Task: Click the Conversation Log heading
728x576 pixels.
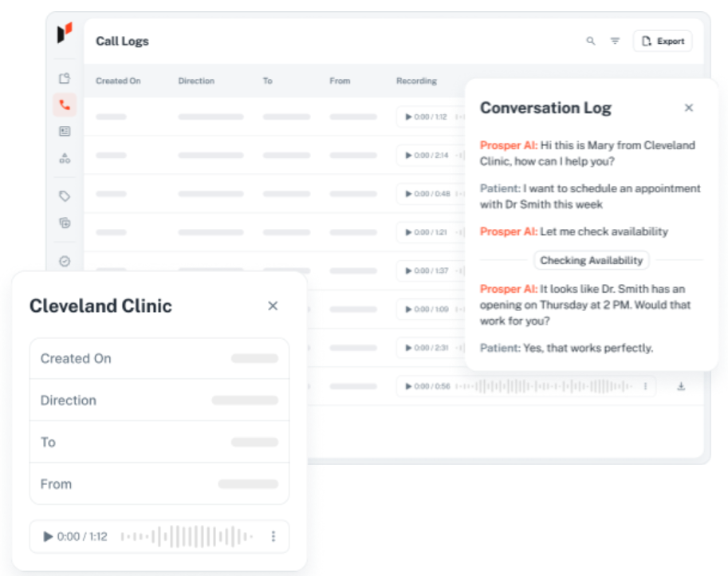Action: [x=545, y=108]
